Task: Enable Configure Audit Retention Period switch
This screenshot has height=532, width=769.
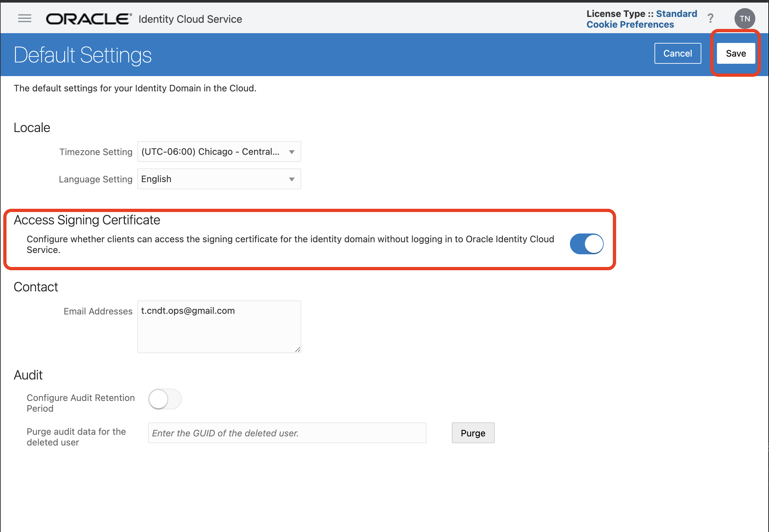Action: [165, 399]
